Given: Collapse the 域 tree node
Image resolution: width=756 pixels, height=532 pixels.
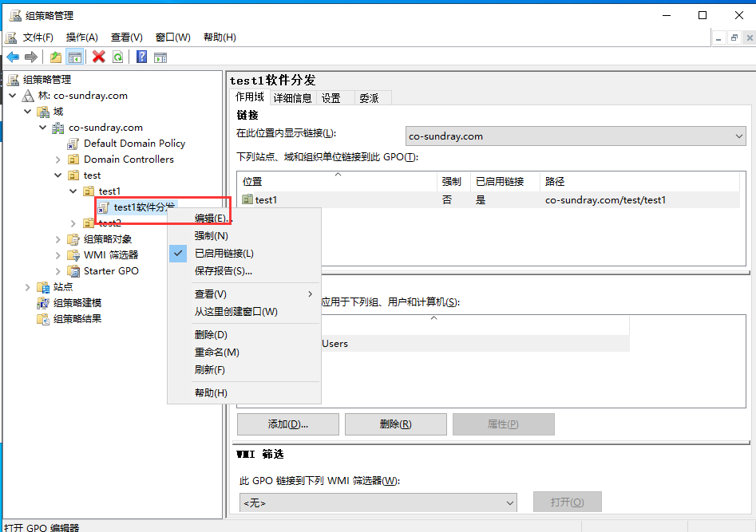Looking at the screenshot, I should point(27,112).
